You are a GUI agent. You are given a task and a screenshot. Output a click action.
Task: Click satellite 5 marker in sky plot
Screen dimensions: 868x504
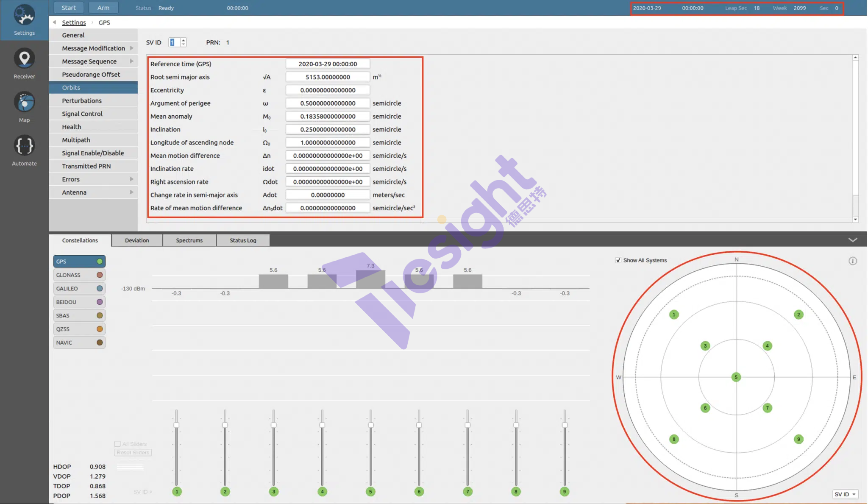click(736, 377)
